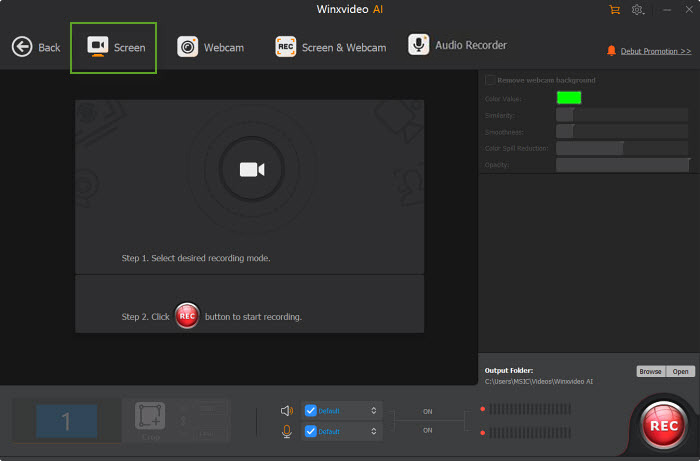Uncheck the speaker Default device checkbox
700x461 pixels.
coord(311,411)
